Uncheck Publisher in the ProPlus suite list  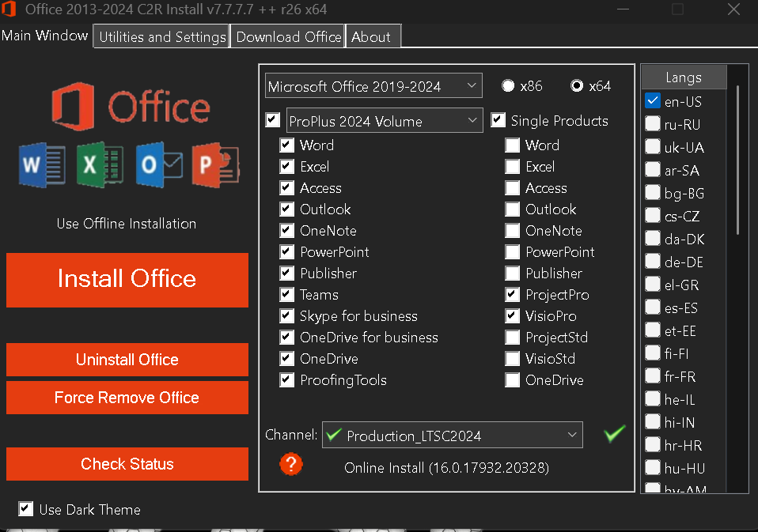coord(286,274)
